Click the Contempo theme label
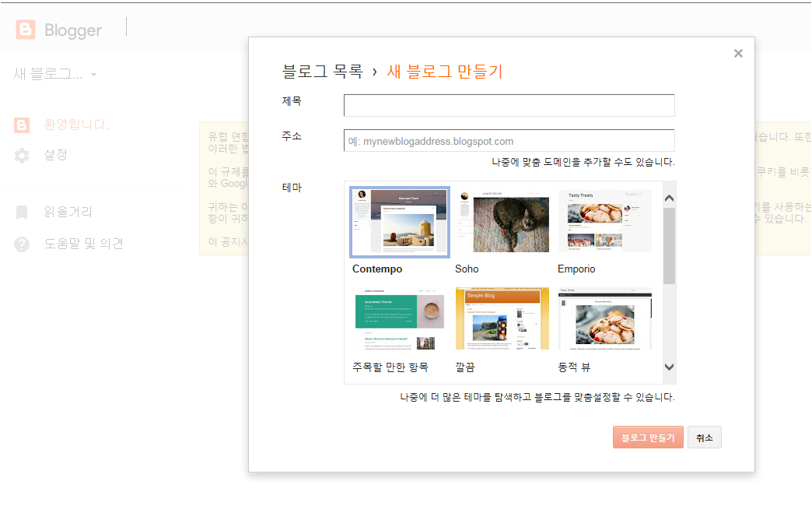Image resolution: width=812 pixels, height=513 pixels. [377, 269]
